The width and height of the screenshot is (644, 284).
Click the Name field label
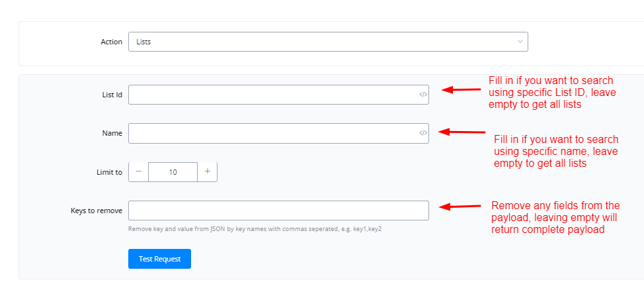[x=112, y=133]
